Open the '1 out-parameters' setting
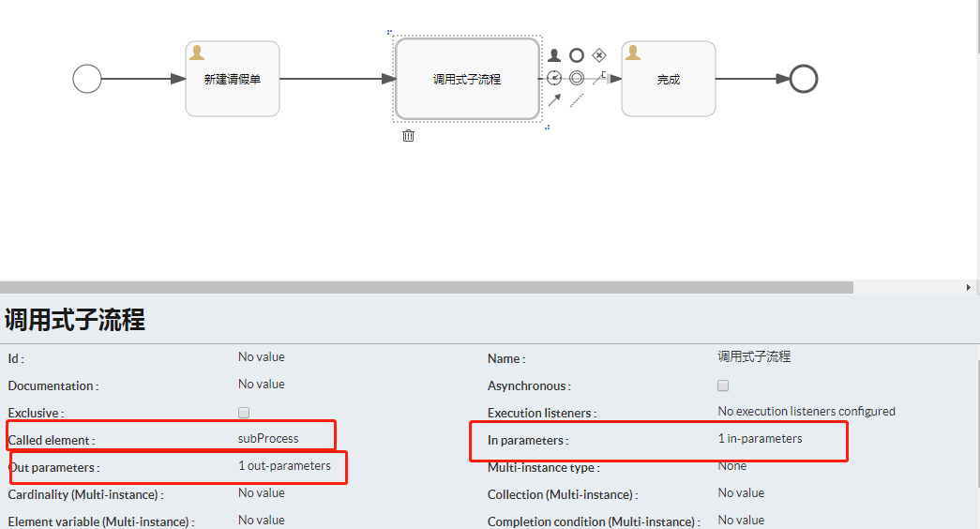This screenshot has height=529, width=980. click(284, 466)
